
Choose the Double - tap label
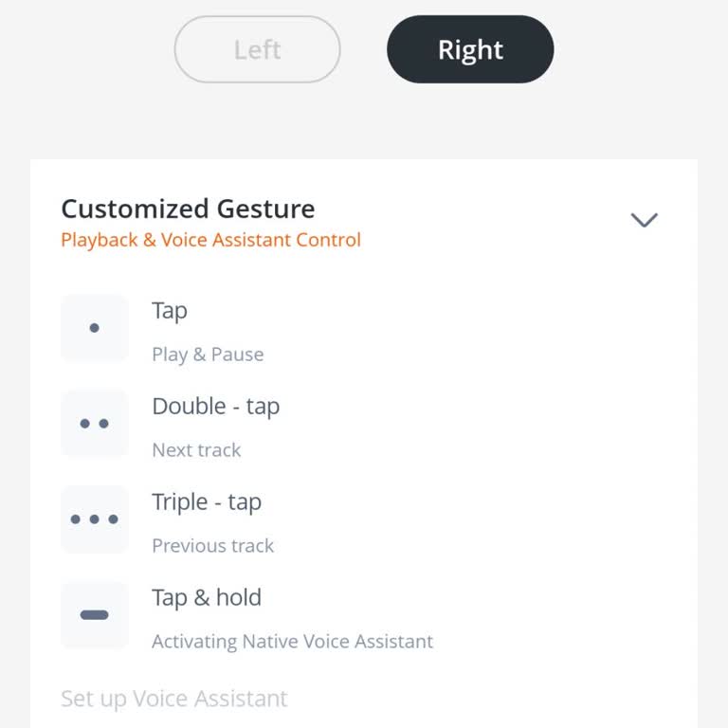[x=215, y=407]
